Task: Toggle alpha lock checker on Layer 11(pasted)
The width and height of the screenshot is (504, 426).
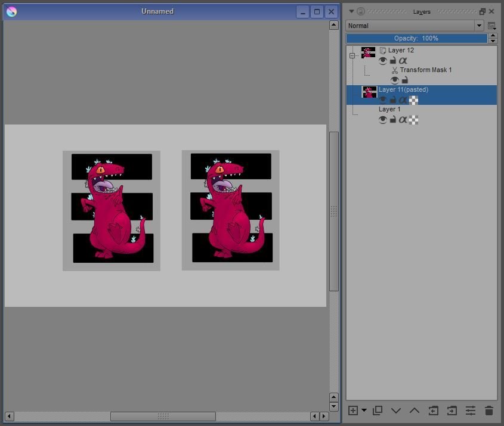Action: pyautogui.click(x=413, y=100)
